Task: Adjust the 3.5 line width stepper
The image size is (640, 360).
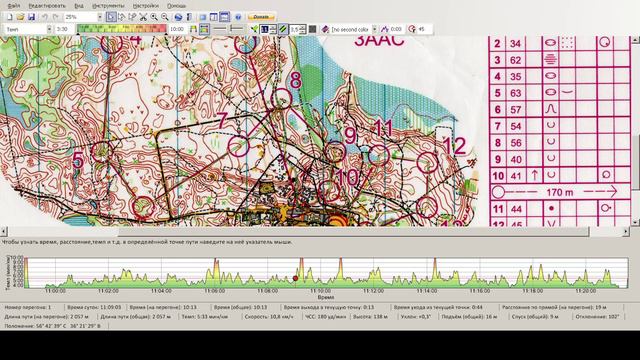Action: (x=303, y=29)
